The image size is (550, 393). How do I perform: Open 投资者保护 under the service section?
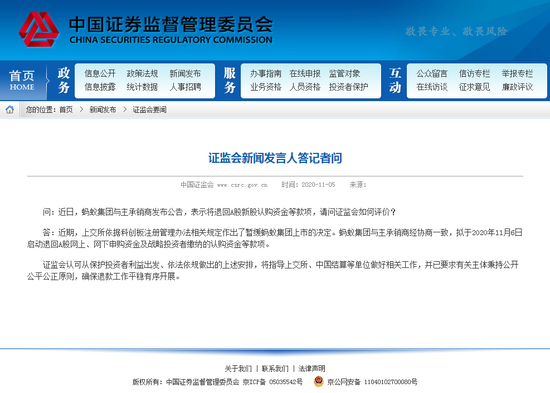[348, 87]
